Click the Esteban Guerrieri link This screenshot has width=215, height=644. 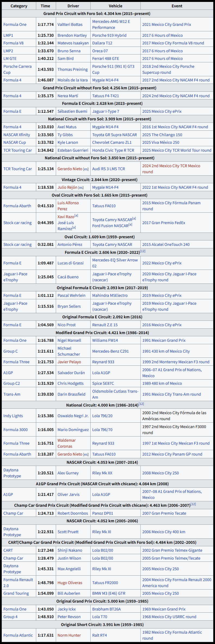tap(73, 150)
